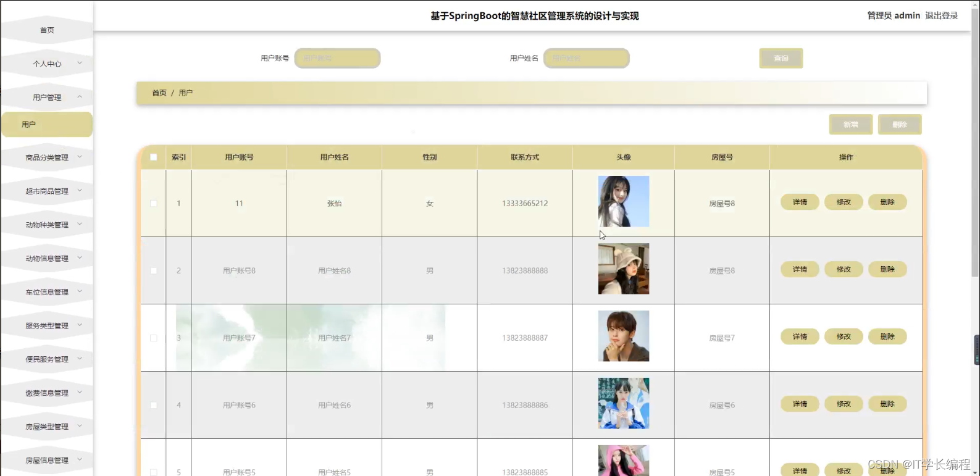
Task: Open the avatar photo of 用户姓名8
Action: pos(624,269)
